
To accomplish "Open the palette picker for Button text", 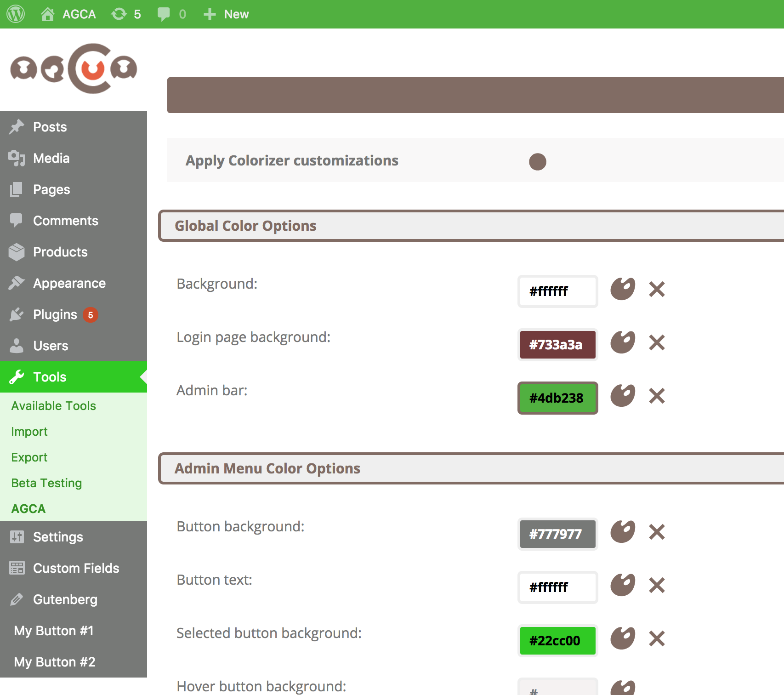I will click(x=623, y=585).
